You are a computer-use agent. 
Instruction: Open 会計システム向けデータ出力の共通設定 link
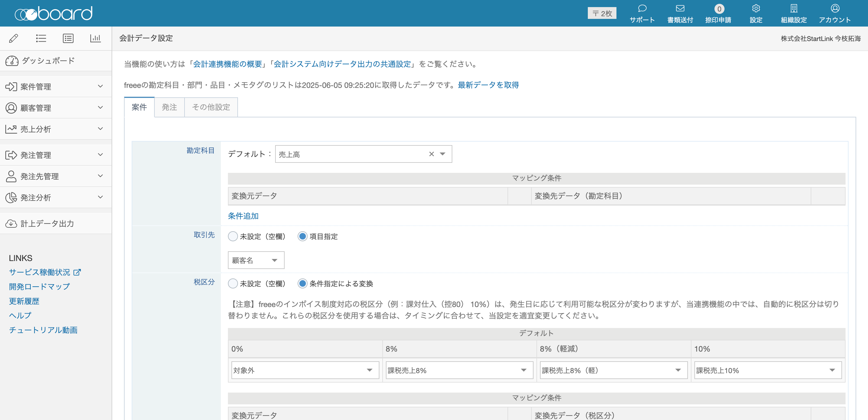(342, 64)
